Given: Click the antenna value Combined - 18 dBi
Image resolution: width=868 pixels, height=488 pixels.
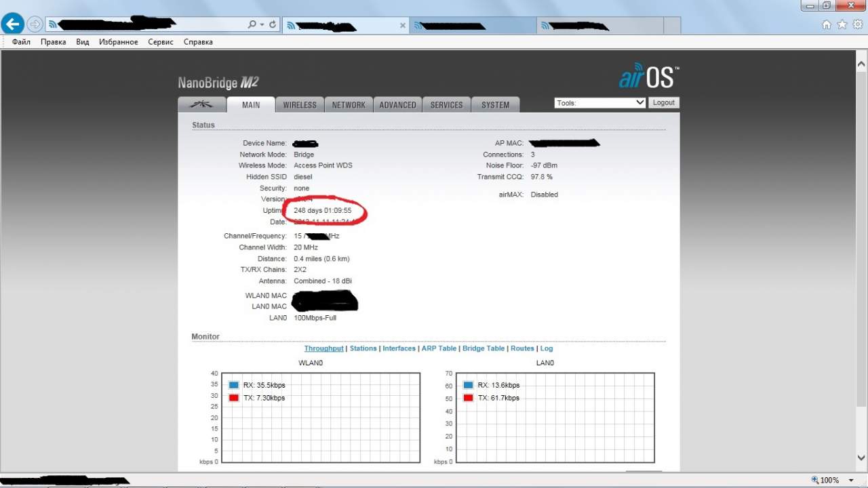Looking at the screenshot, I should point(323,281).
